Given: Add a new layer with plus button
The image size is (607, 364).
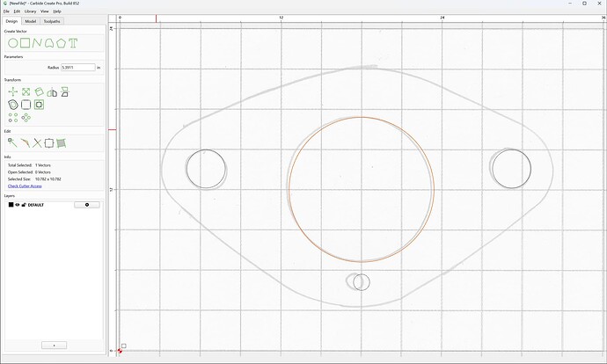Looking at the screenshot, I should pyautogui.click(x=54, y=345).
